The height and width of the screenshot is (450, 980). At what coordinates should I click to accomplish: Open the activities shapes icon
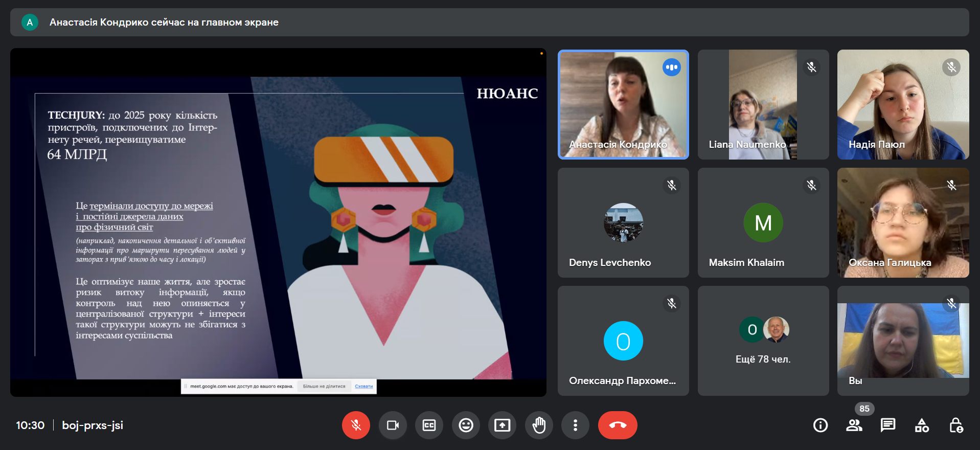922,425
